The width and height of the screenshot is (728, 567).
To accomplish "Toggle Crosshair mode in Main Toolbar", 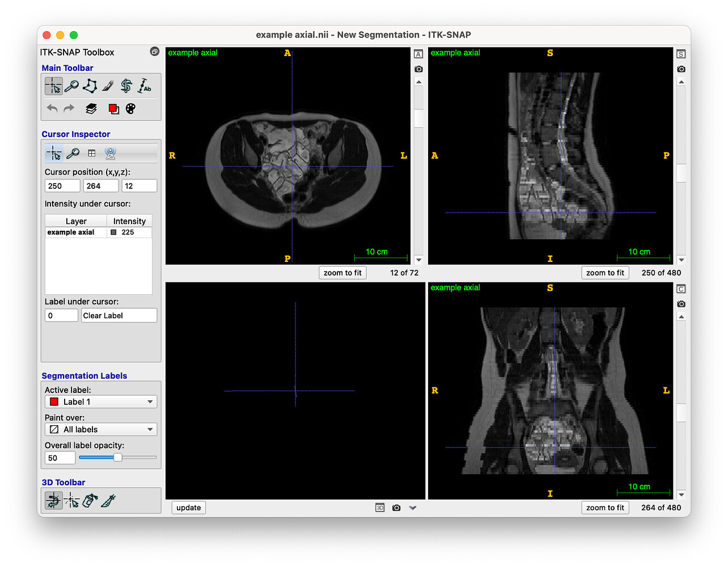I will point(53,86).
